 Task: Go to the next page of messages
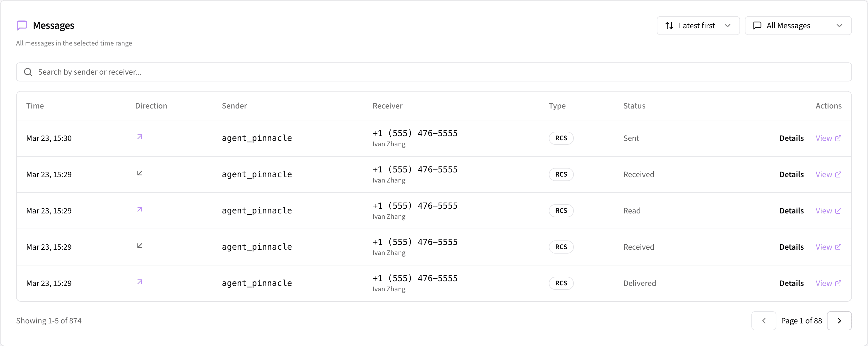coord(839,320)
